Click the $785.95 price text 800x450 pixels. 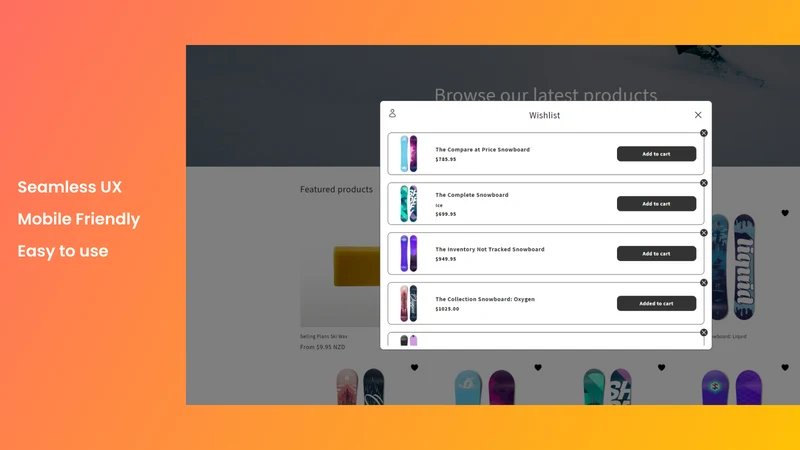446,159
